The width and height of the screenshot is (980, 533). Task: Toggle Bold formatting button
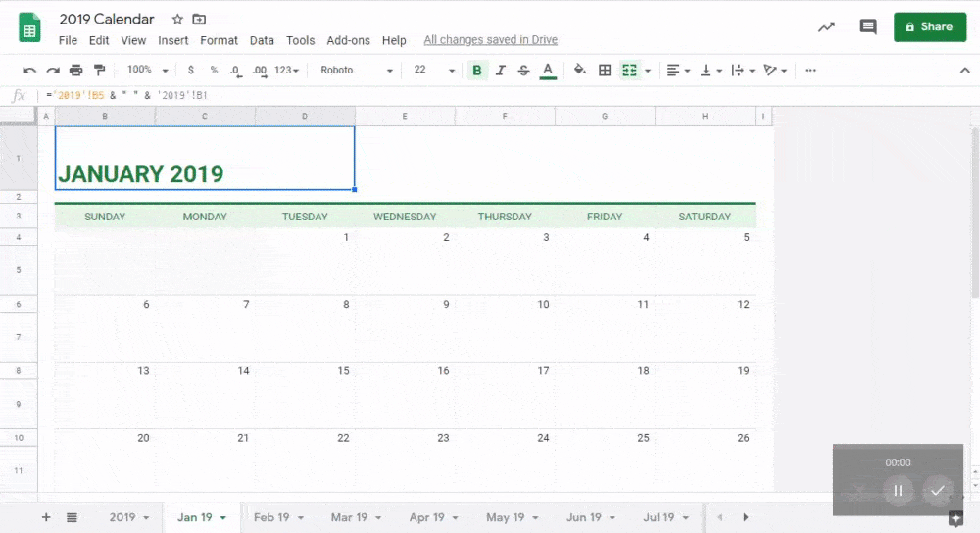tap(477, 71)
